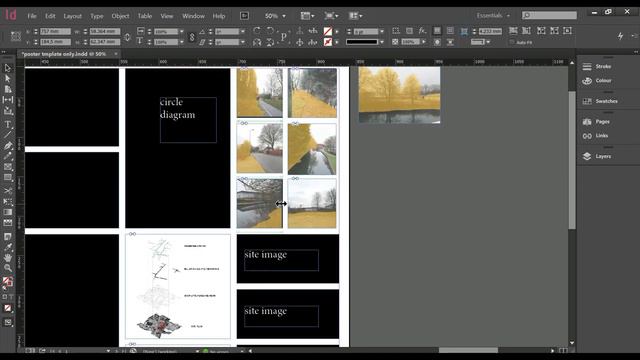640x360 pixels.
Task: Select the Gradient Swatch tool
Action: point(7,212)
